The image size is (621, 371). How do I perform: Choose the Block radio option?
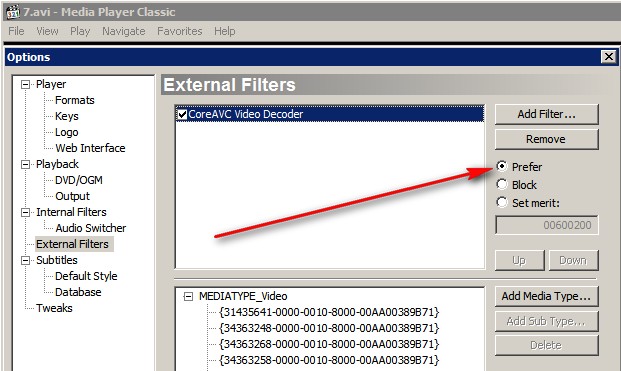[502, 185]
